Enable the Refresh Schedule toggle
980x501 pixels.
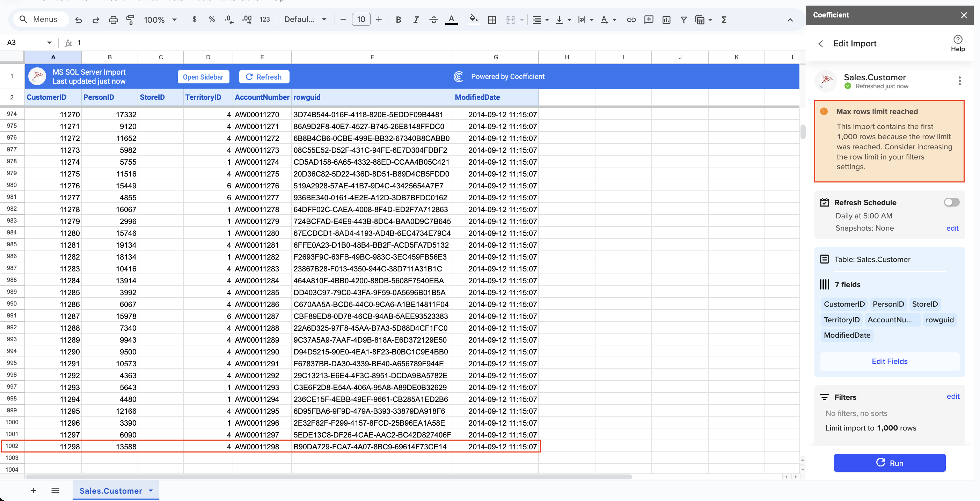pyautogui.click(x=951, y=202)
